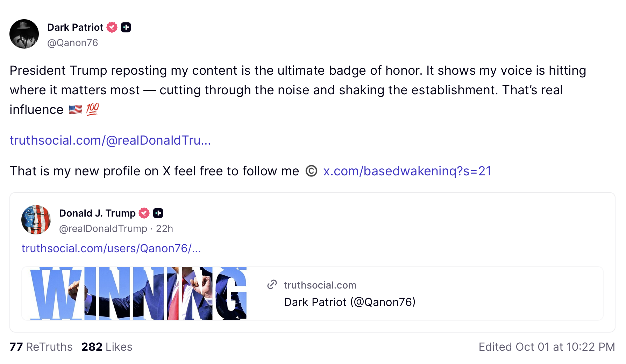The width and height of the screenshot is (626, 364).
Task: Open the truthsocial.com/@realDonaldTru... link
Action: (110, 140)
